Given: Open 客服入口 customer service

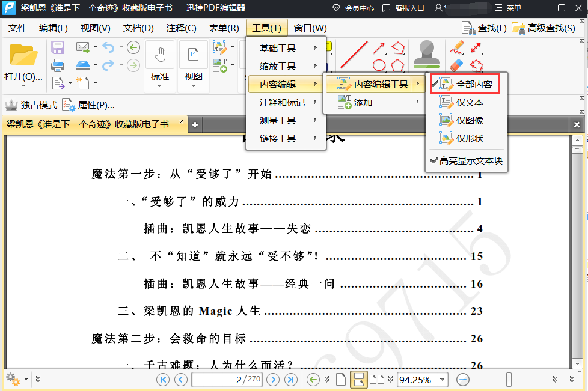Looking at the screenshot, I should (x=403, y=8).
